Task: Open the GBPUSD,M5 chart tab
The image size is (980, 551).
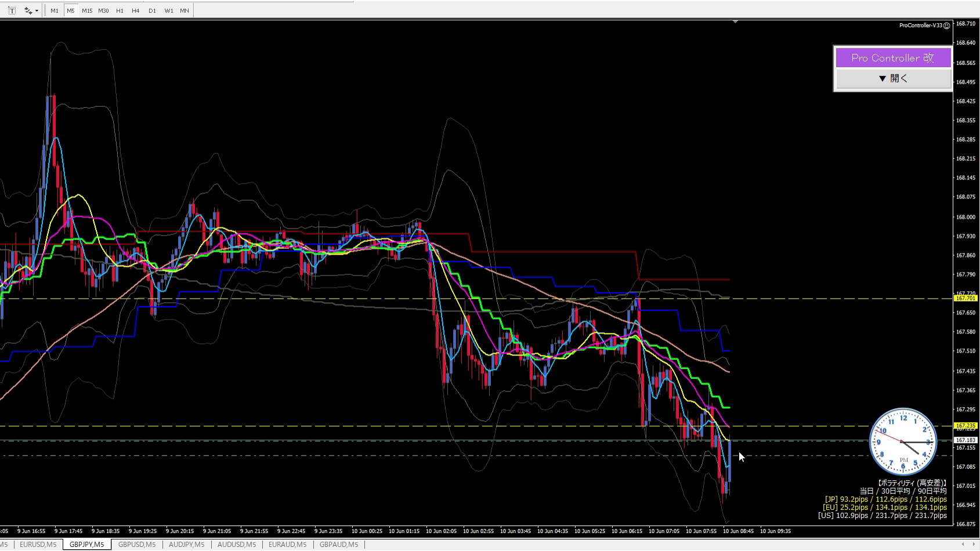Action: coord(137,545)
